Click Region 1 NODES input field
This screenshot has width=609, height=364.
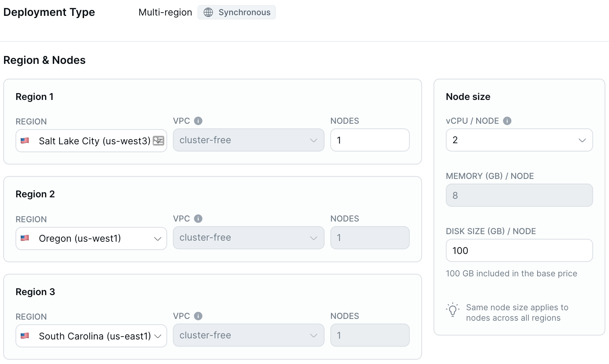(370, 140)
